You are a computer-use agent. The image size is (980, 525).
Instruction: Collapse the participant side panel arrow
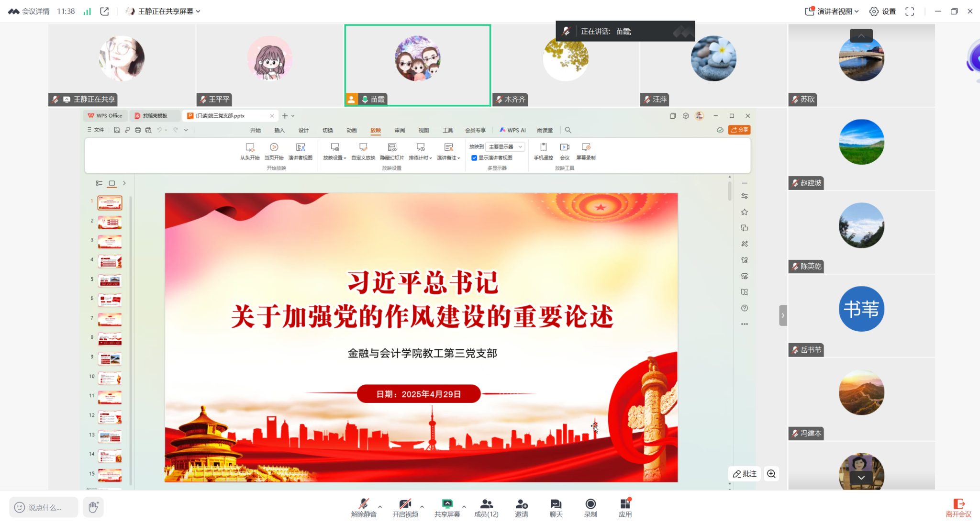[x=783, y=315]
